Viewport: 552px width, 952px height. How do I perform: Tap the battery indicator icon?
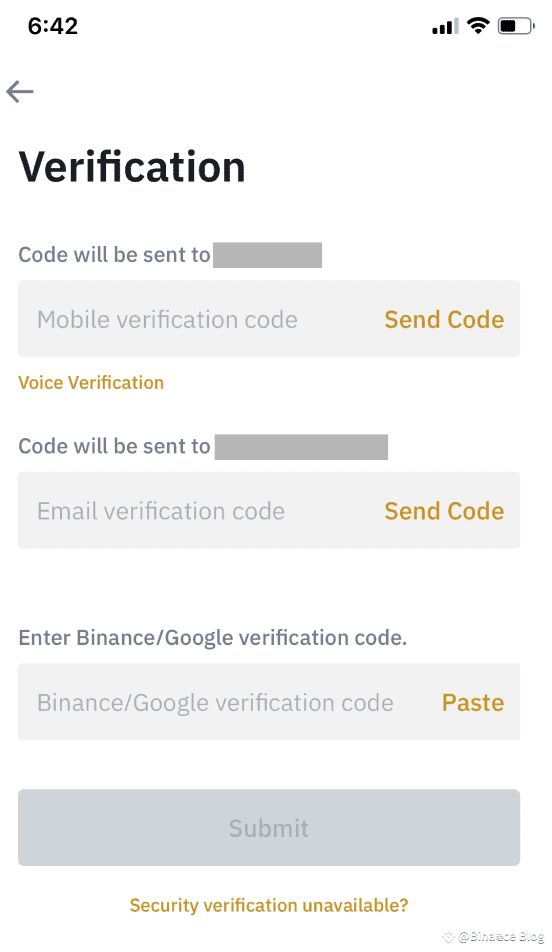(516, 26)
